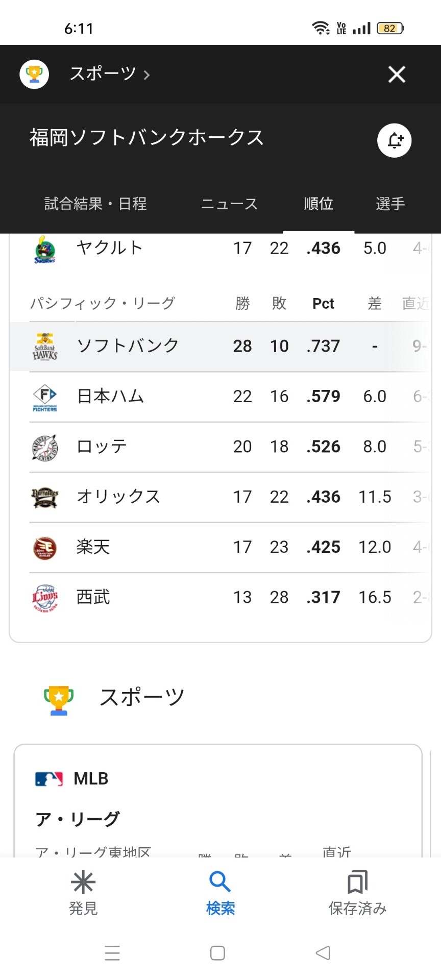The height and width of the screenshot is (980, 441).
Task: Tap the Seibu Lions logo
Action: 45,598
